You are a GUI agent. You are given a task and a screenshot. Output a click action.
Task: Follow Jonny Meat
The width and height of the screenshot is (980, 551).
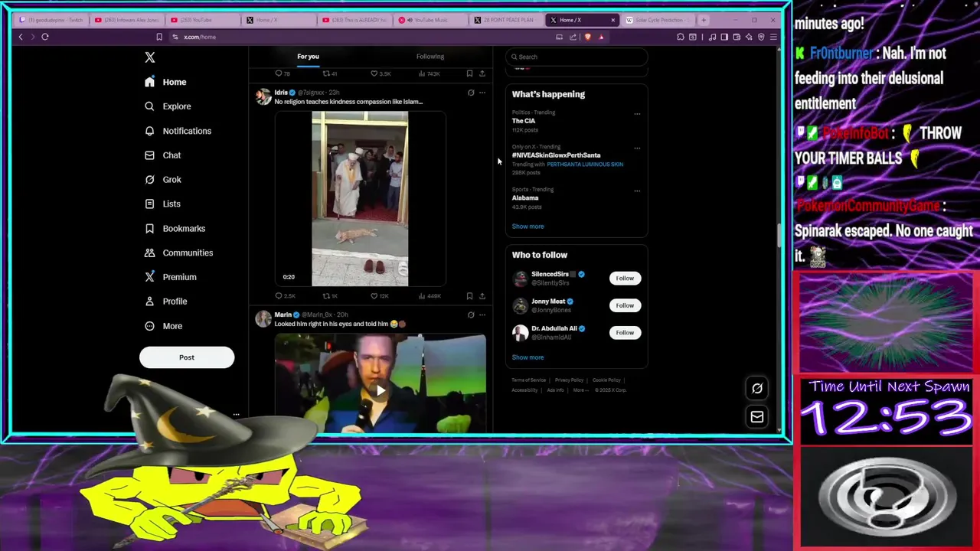click(625, 305)
